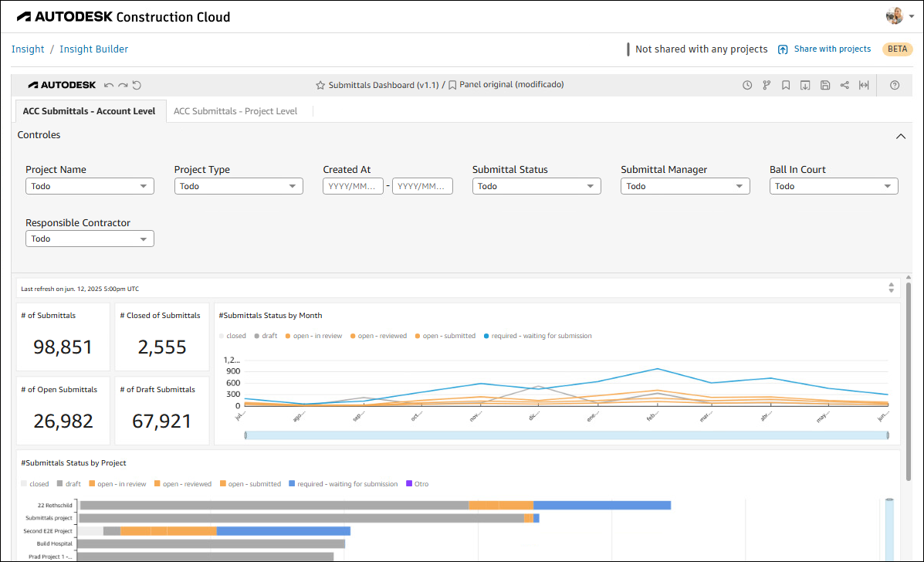This screenshot has width=924, height=562.
Task: Open the Submittal Status dropdown
Action: tap(536, 185)
